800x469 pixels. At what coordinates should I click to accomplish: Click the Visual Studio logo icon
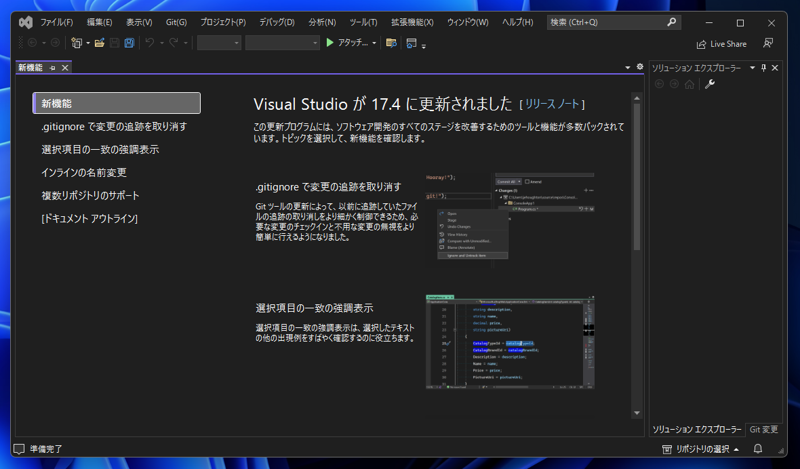pyautogui.click(x=26, y=22)
